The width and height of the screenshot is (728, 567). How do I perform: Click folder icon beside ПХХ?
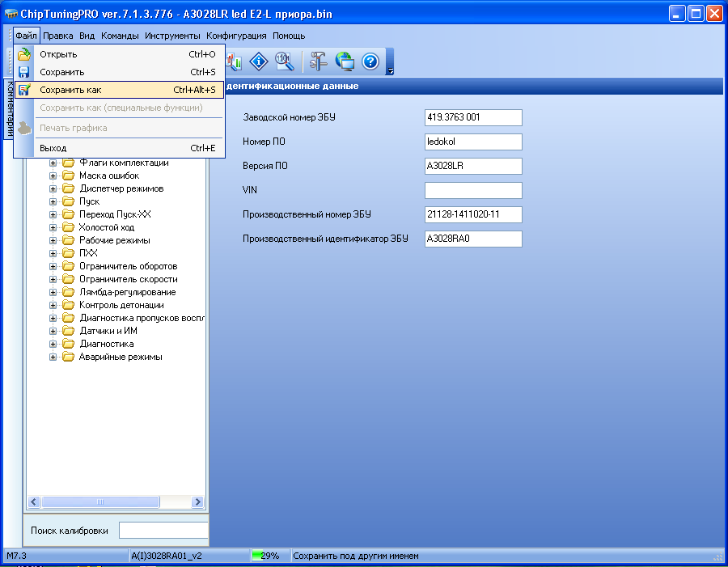coord(69,253)
